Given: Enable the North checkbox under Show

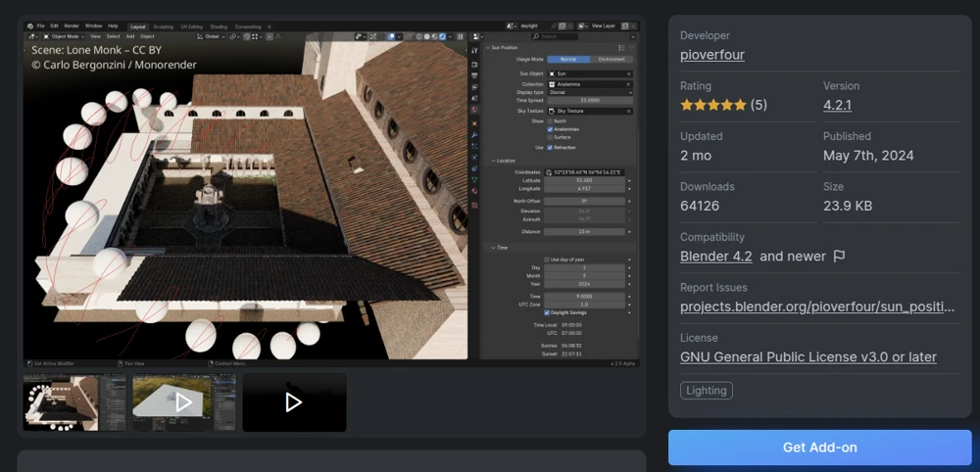Looking at the screenshot, I should click(x=550, y=121).
